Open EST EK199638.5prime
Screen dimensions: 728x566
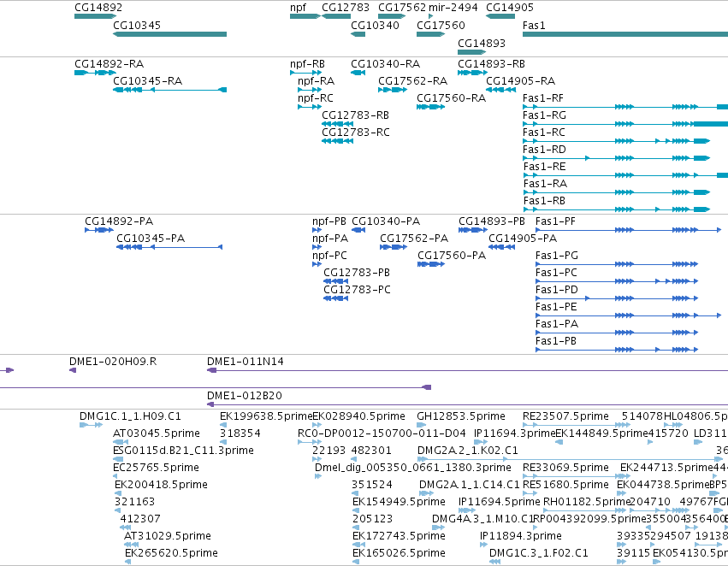click(266, 416)
